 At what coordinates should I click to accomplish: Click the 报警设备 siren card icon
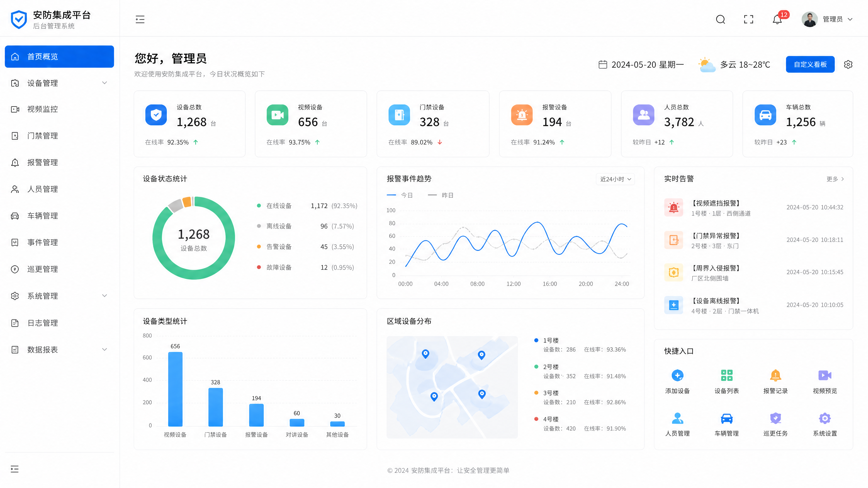coord(522,115)
